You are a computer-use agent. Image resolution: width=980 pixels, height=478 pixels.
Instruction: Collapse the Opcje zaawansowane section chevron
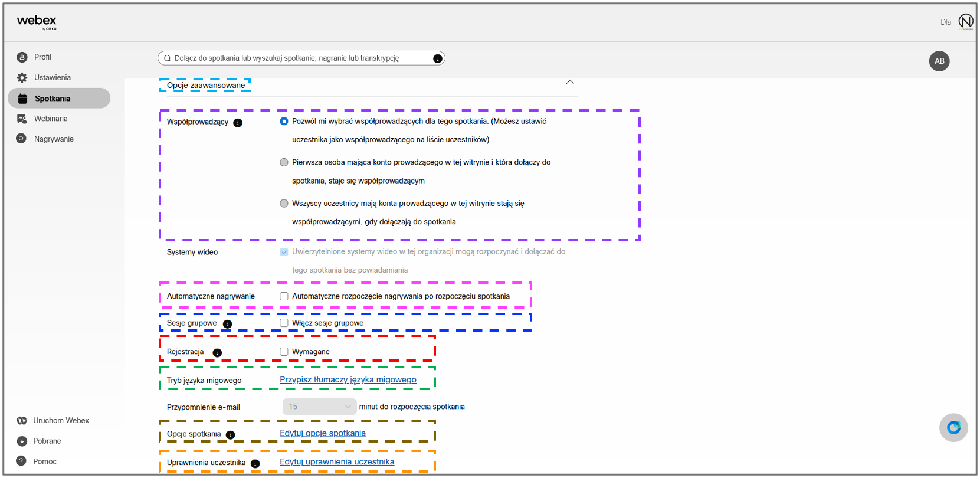pyautogui.click(x=570, y=82)
